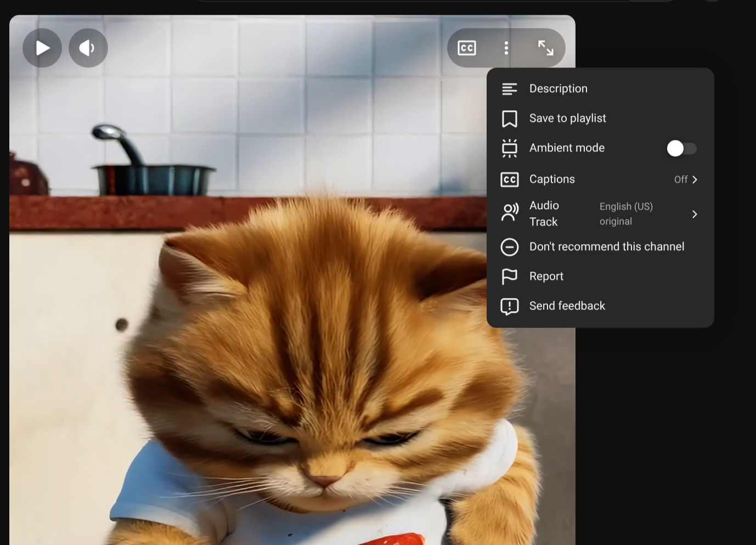756x545 pixels.
Task: Choose Report from the menu
Action: click(600, 277)
